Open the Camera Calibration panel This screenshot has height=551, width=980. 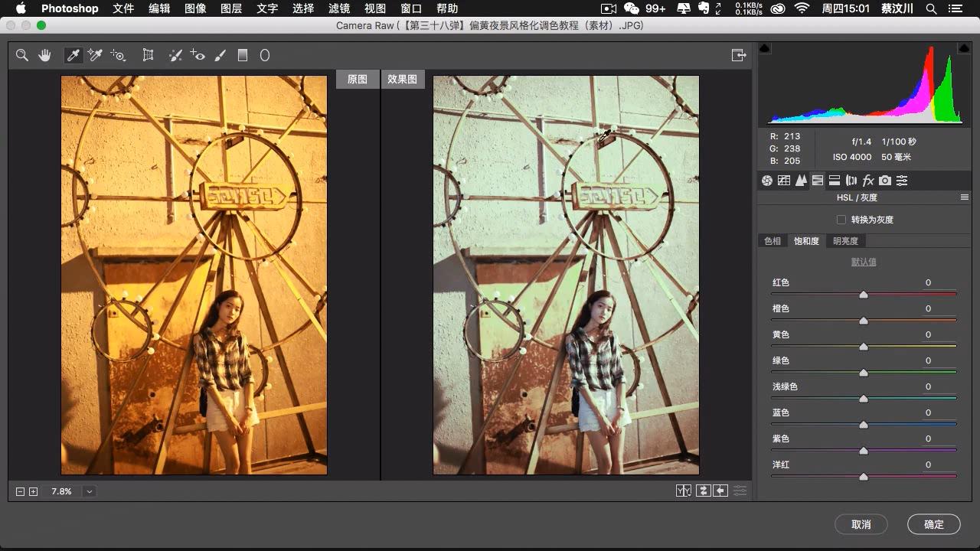click(x=885, y=181)
